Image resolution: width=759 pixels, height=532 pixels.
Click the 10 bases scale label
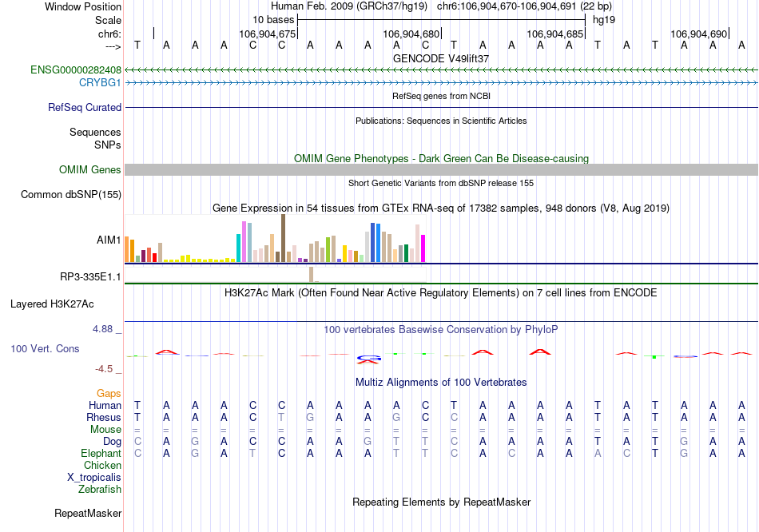tap(273, 20)
